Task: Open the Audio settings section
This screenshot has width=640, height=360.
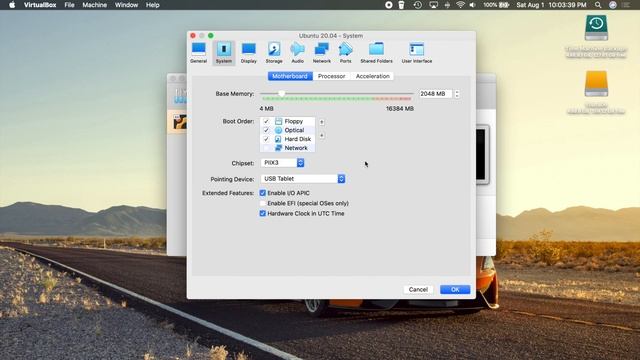Action: pyautogui.click(x=298, y=53)
